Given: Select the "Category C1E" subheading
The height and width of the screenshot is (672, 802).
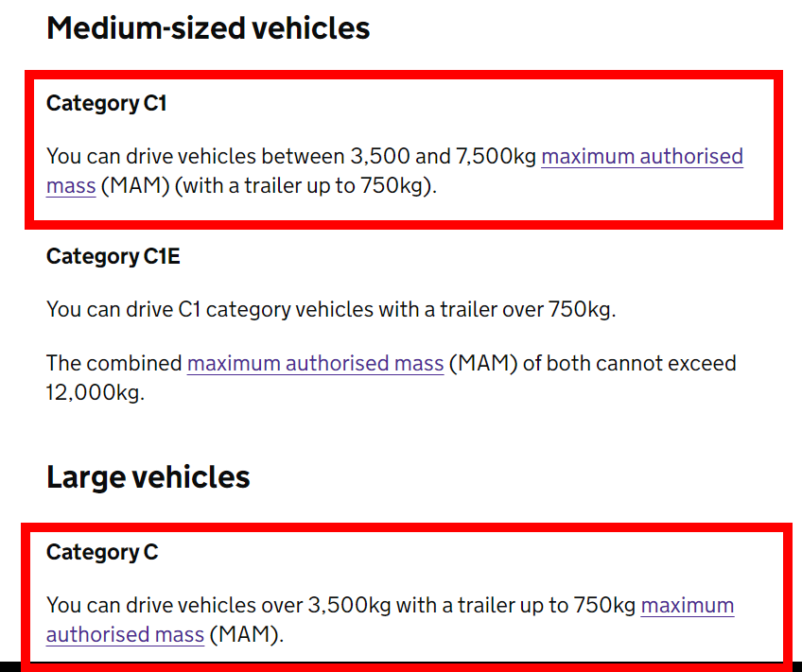Looking at the screenshot, I should [x=113, y=256].
